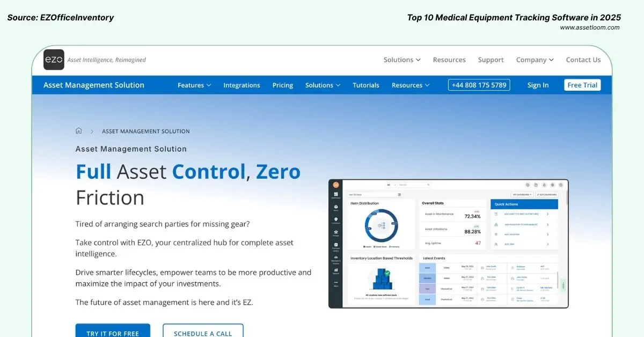The height and width of the screenshot is (337, 644).
Task: Click the Quick Actions header
Action: [x=524, y=204]
